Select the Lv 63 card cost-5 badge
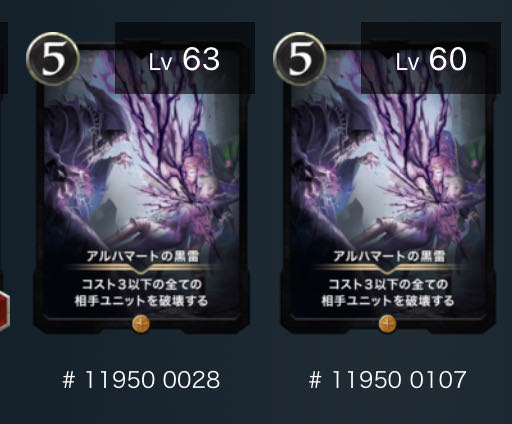 (x=53, y=59)
